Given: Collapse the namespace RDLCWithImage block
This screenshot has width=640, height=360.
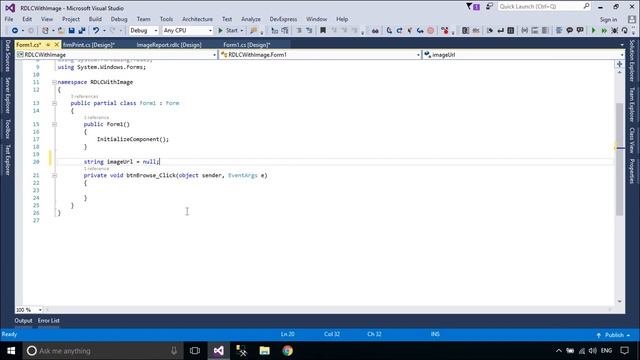Looking at the screenshot, I should (54, 82).
